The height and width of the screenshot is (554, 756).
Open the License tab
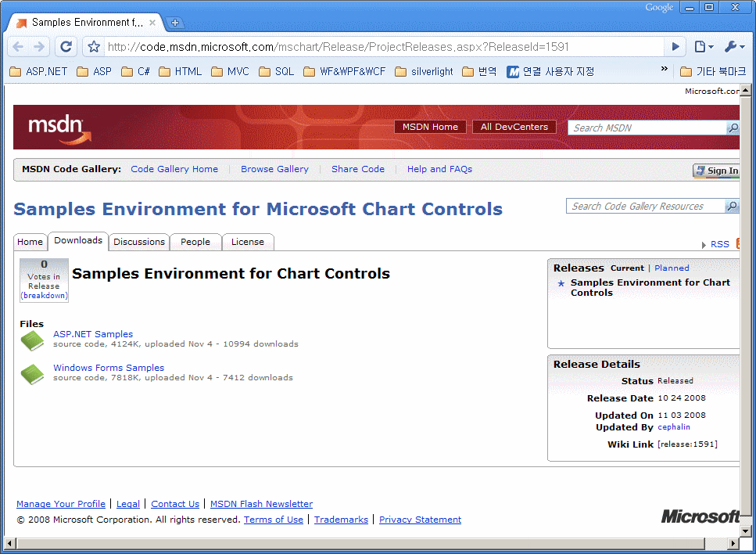pos(248,242)
